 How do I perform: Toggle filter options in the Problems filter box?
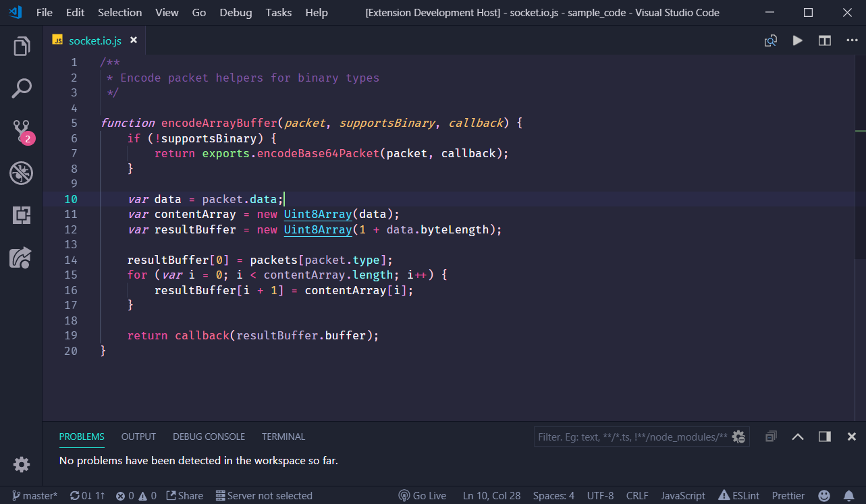pos(738,437)
